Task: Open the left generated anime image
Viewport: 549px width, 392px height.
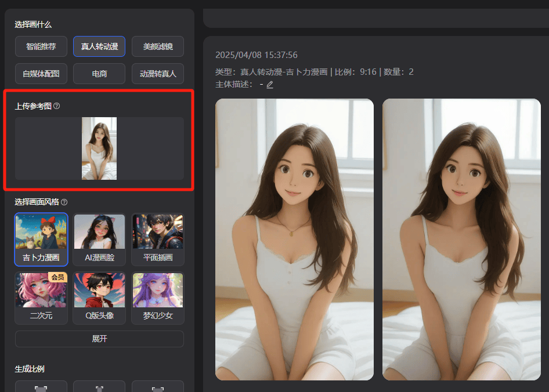Action: [294, 239]
